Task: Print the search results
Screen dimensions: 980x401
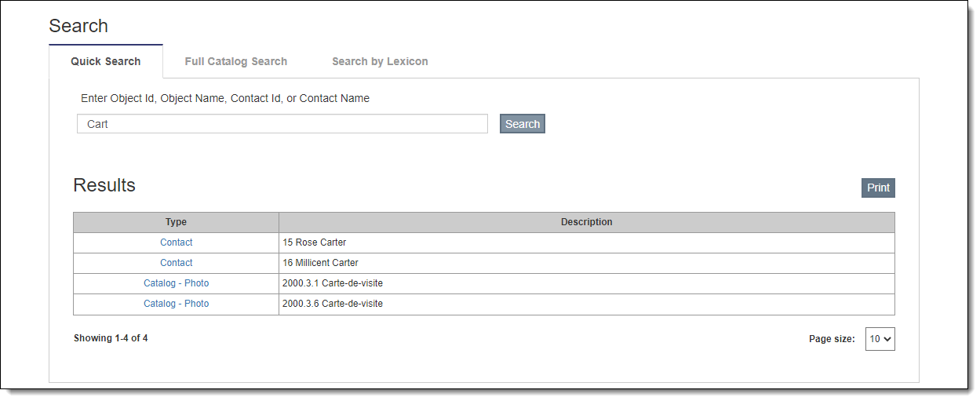Action: pos(878,188)
